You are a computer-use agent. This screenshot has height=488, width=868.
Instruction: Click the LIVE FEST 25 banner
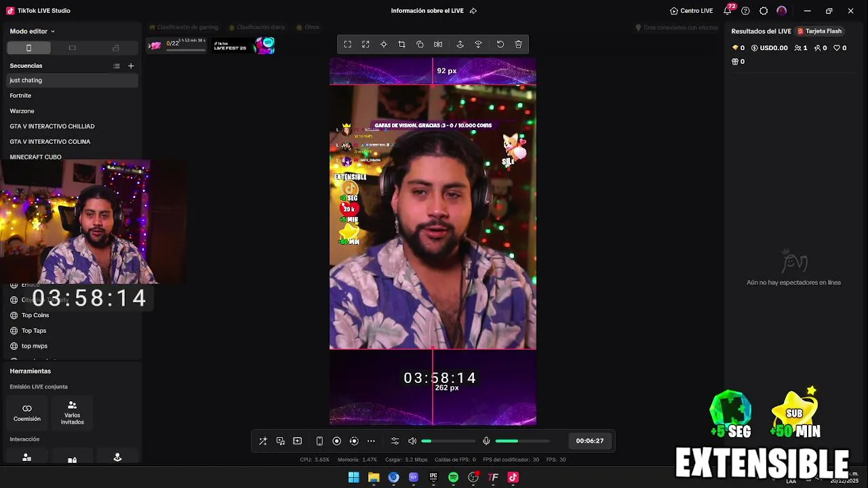pyautogui.click(x=243, y=45)
